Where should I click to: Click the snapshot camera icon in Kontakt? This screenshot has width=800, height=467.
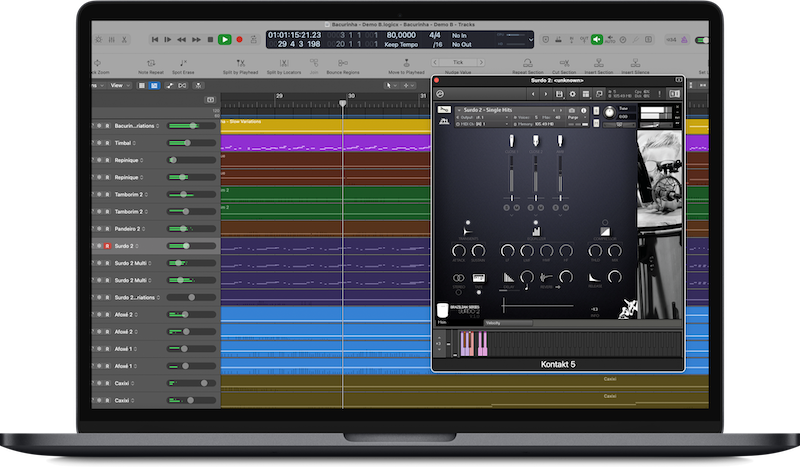tap(572, 110)
